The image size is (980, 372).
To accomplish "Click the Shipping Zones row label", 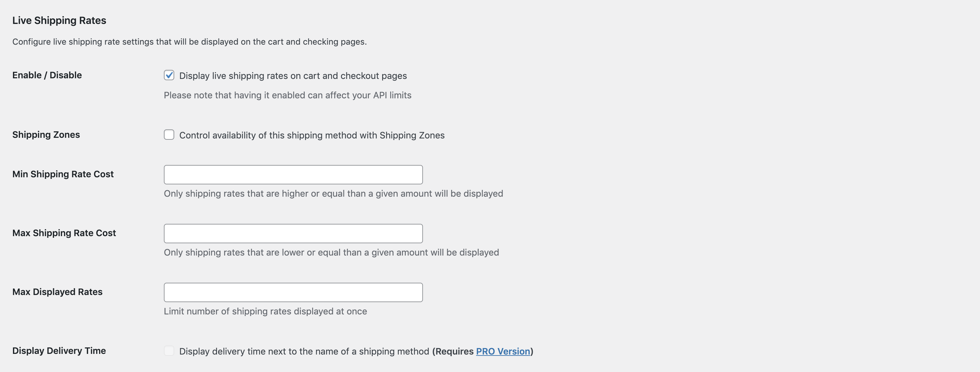I will (x=46, y=135).
